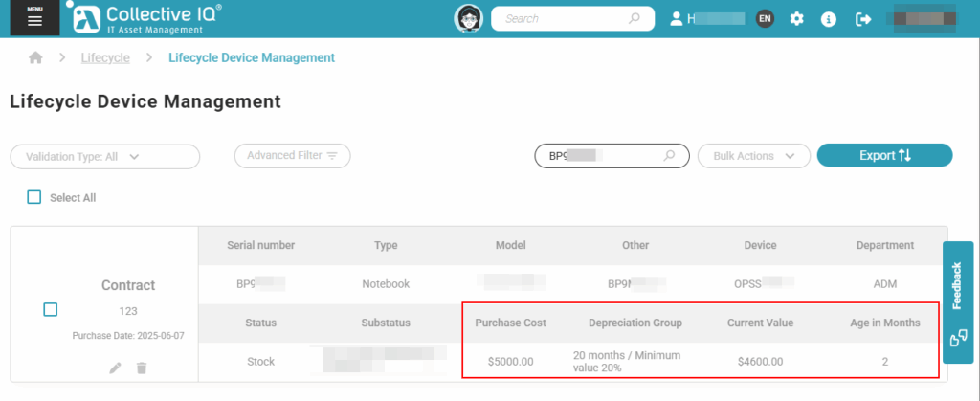Click the home icon in breadcrumb

tap(35, 57)
